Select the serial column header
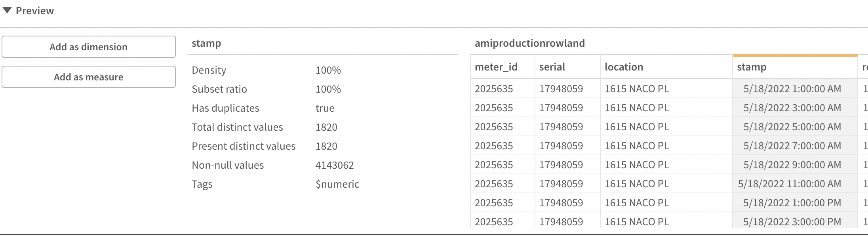The width and height of the screenshot is (868, 236). pyautogui.click(x=552, y=67)
